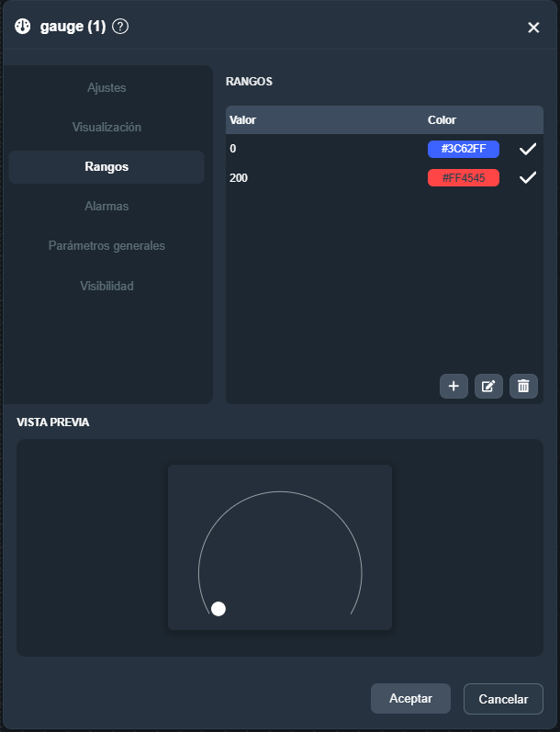This screenshot has height=732, width=560.
Task: Open the help question mark icon
Action: 120,27
